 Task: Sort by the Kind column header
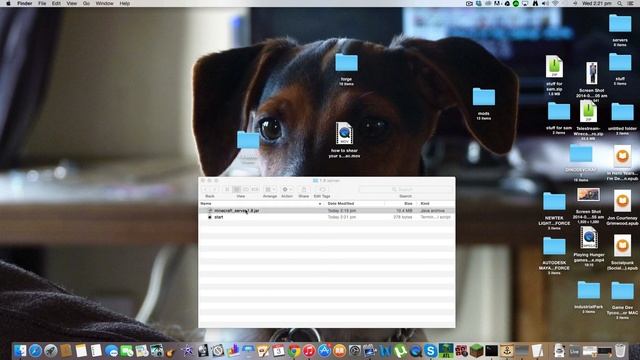point(436,203)
